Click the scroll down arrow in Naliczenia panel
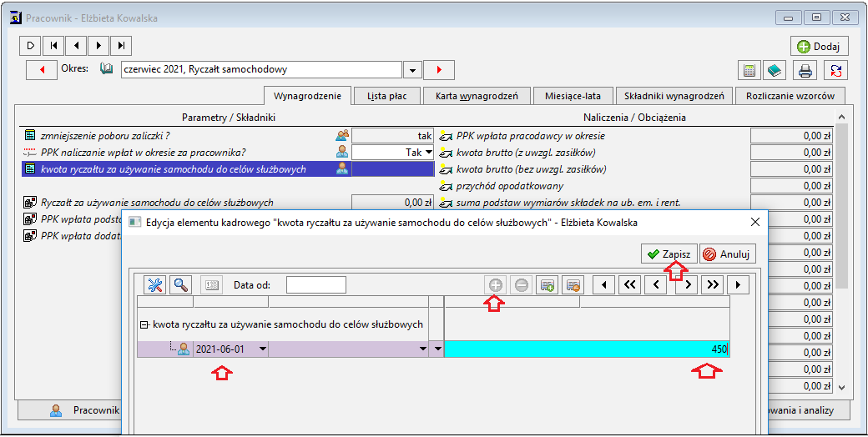The width and height of the screenshot is (868, 437). [841, 387]
